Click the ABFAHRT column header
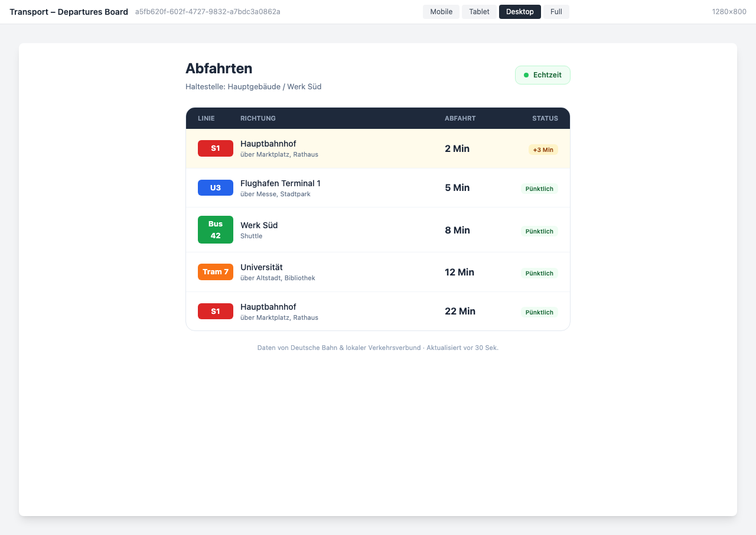Image resolution: width=756 pixels, height=535 pixels. (x=460, y=118)
